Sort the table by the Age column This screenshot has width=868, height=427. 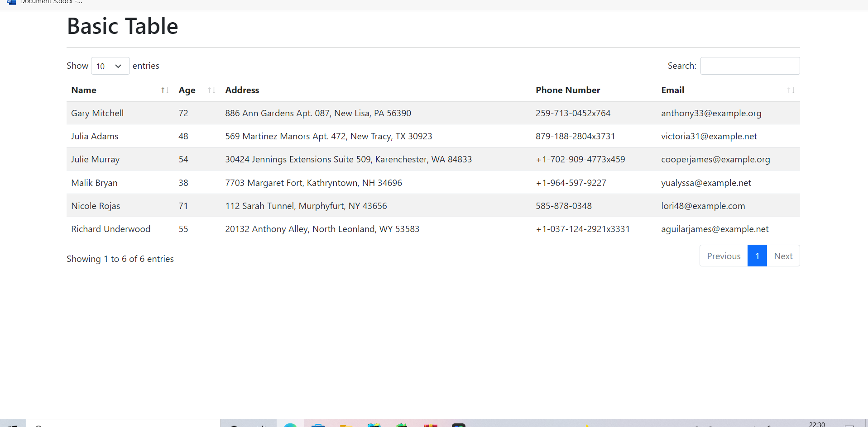pyautogui.click(x=197, y=90)
